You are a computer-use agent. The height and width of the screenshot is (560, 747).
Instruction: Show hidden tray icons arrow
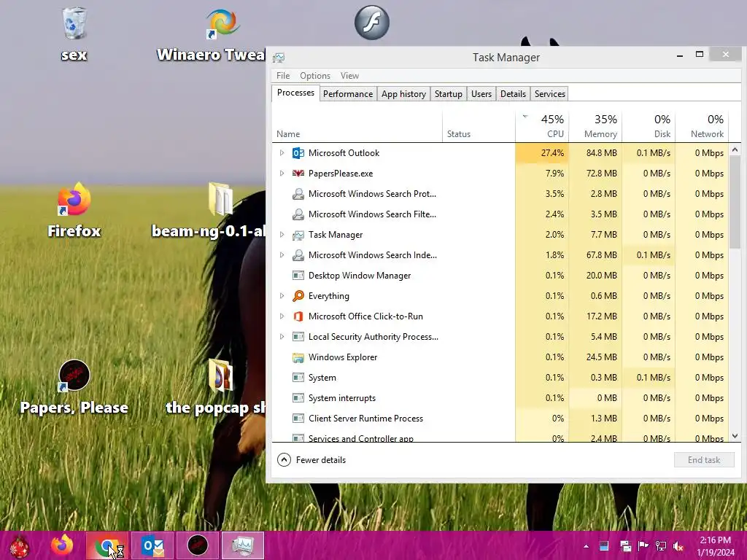tap(587, 546)
